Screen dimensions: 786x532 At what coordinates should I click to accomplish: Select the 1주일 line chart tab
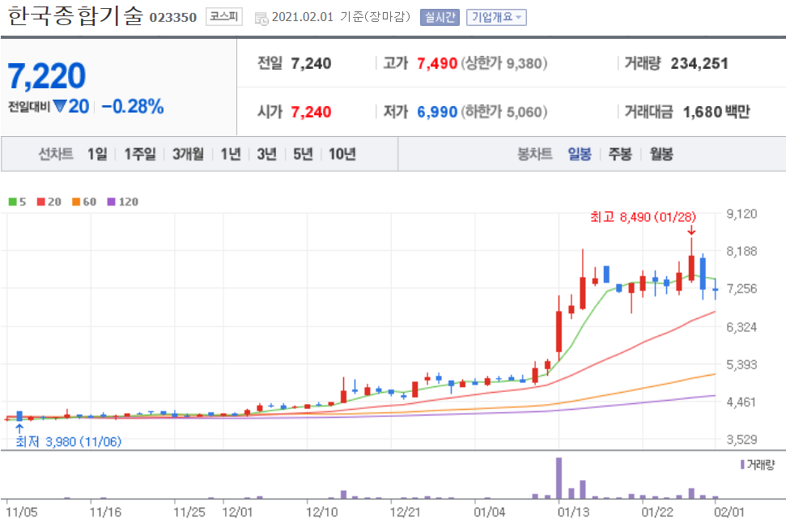[140, 154]
